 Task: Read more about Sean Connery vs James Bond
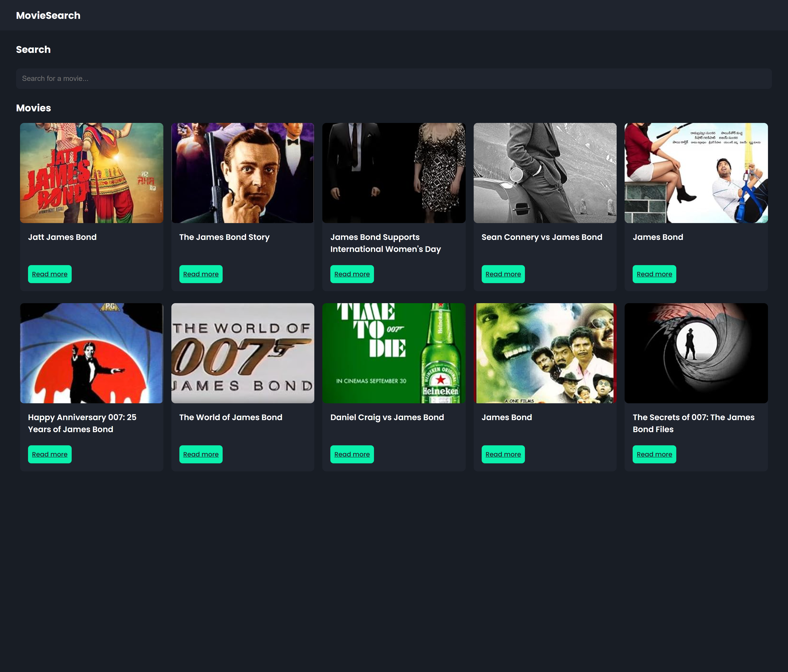[x=503, y=274]
